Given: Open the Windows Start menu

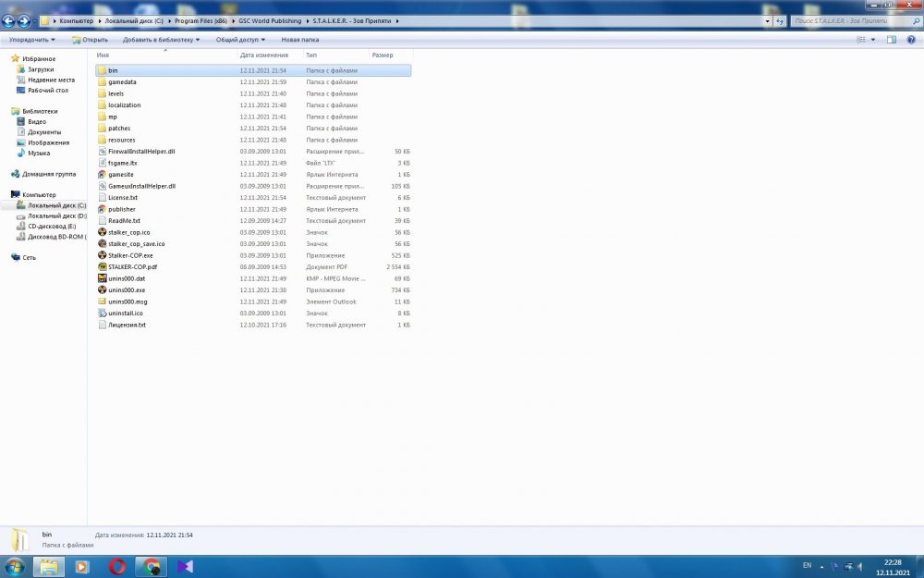Looking at the screenshot, I should point(13,567).
